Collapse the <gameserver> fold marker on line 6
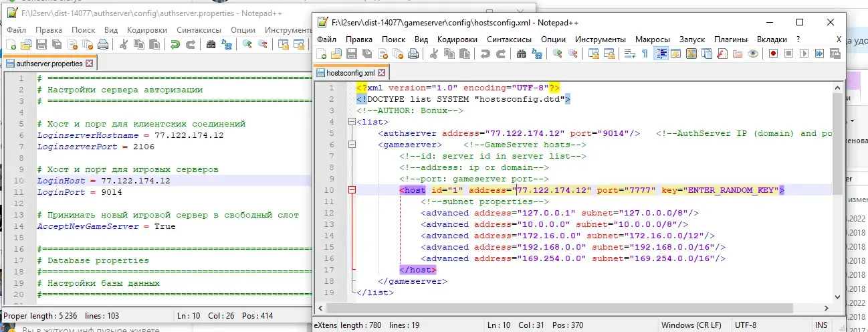 pyautogui.click(x=352, y=145)
